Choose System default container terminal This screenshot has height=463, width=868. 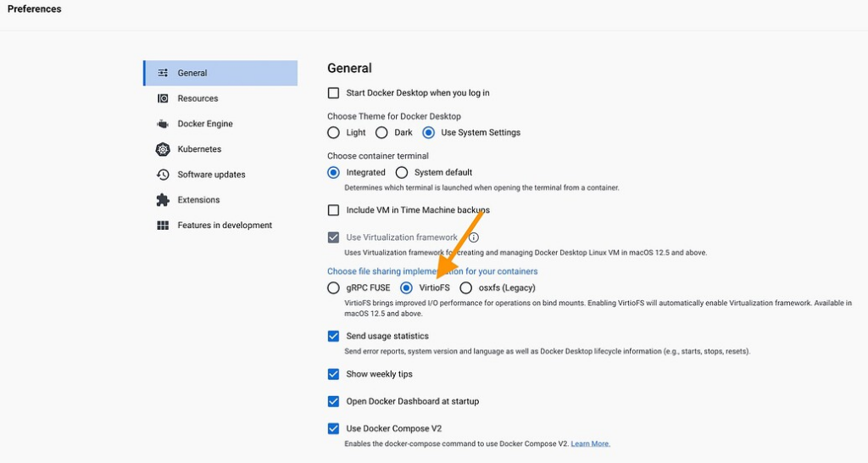402,173
